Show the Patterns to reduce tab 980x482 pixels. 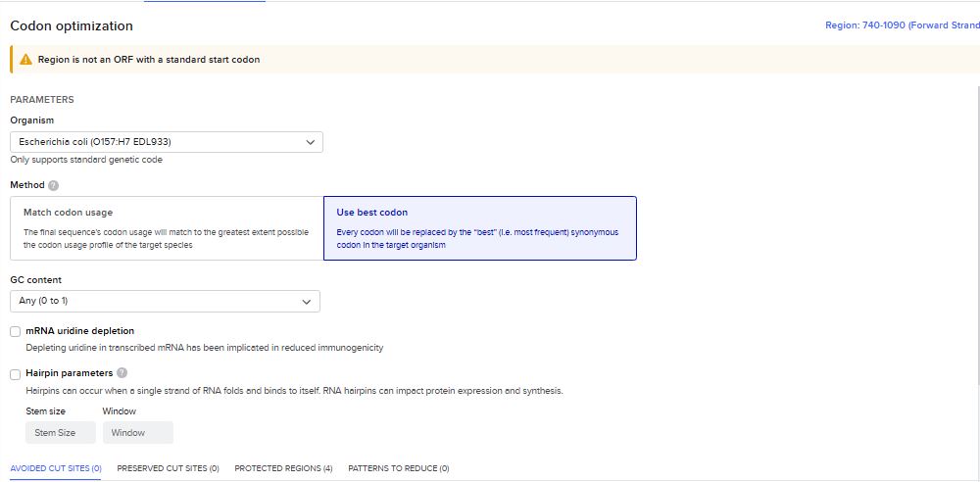pyautogui.click(x=398, y=468)
